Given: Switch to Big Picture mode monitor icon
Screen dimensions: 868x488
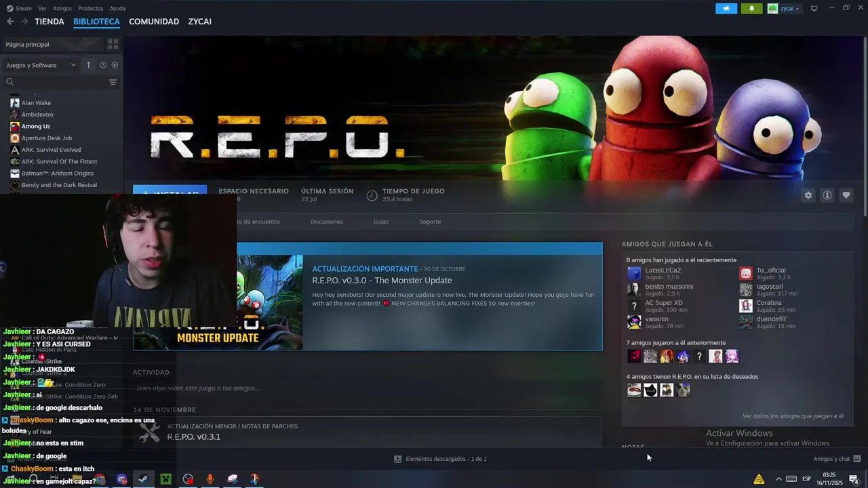Looking at the screenshot, I should click(814, 9).
